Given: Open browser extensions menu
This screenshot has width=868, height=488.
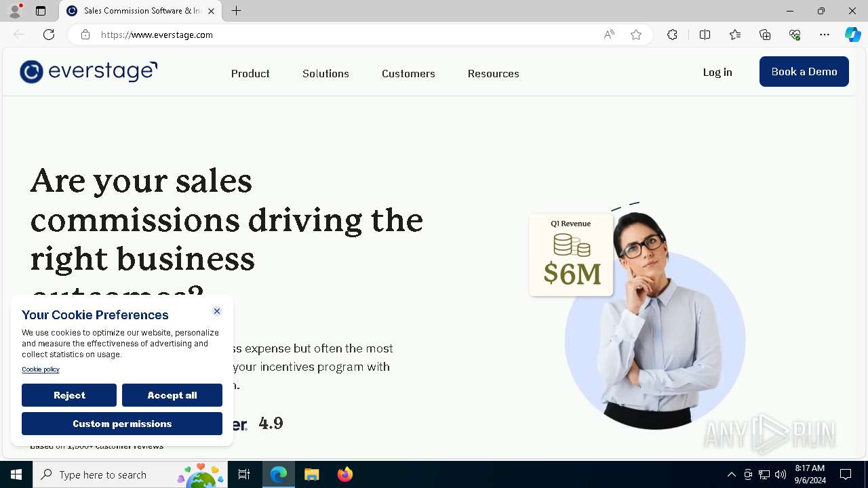Looking at the screenshot, I should 672,35.
